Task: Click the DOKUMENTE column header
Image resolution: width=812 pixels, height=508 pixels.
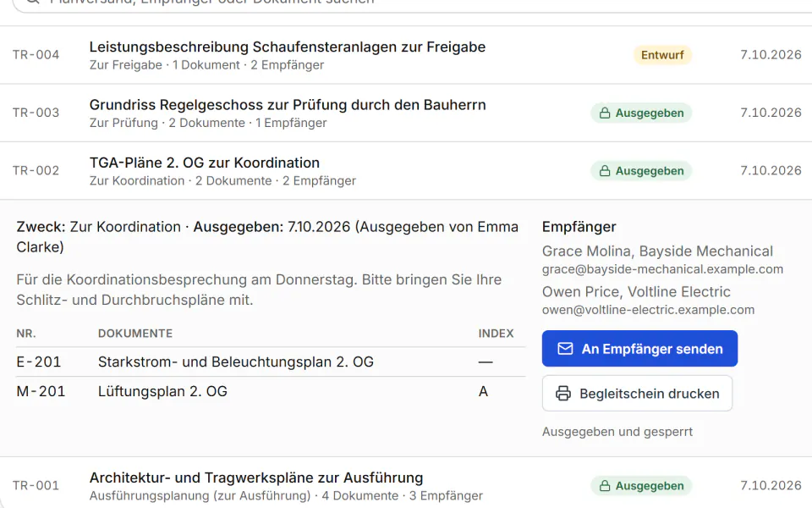Action: coord(135,334)
